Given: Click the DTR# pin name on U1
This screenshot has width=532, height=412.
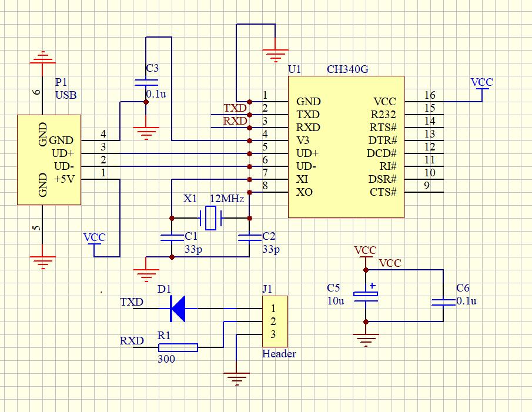Looking at the screenshot, I should pos(383,140).
